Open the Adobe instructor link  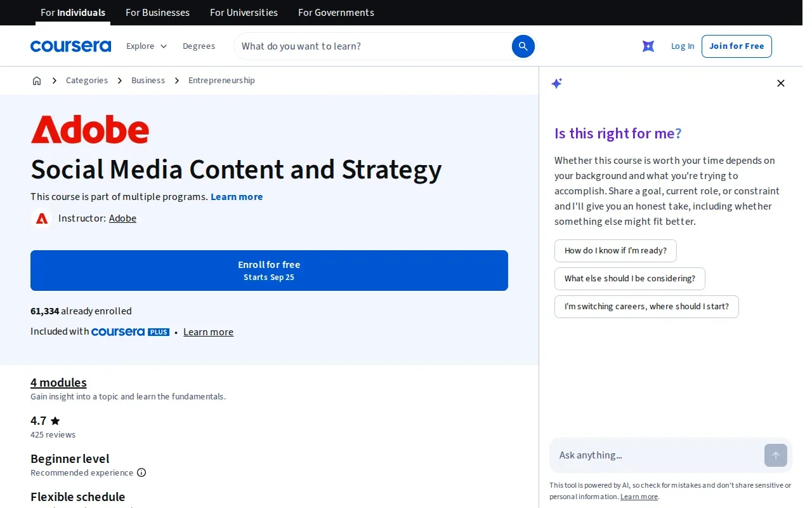(122, 218)
